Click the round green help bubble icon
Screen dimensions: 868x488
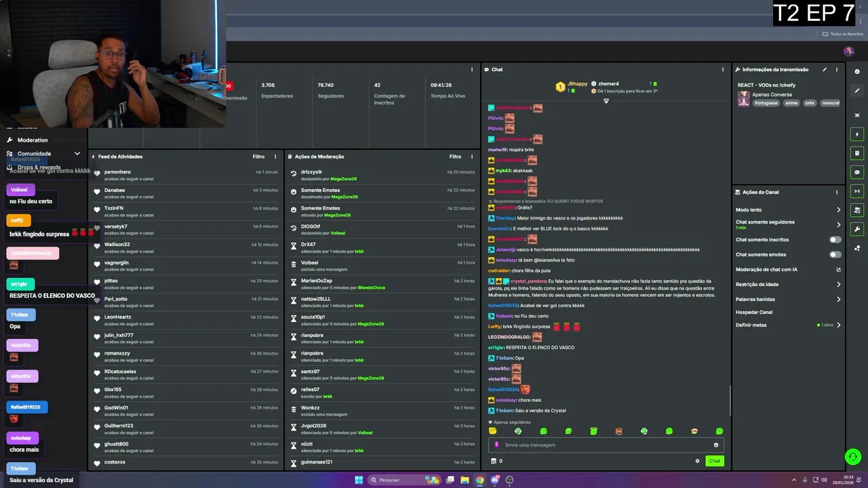[x=853, y=457]
